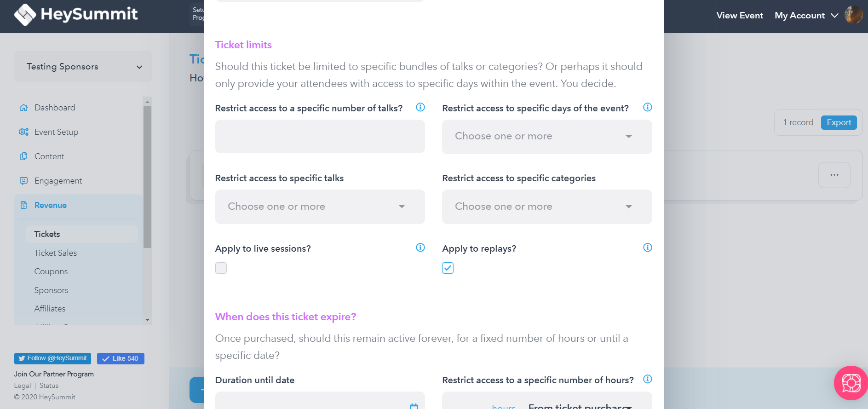
Task: Click info icon beside specific days restriction
Action: coord(648,107)
